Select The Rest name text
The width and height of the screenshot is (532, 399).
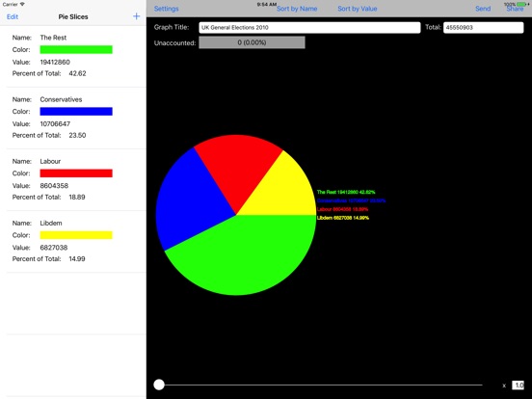53,38
